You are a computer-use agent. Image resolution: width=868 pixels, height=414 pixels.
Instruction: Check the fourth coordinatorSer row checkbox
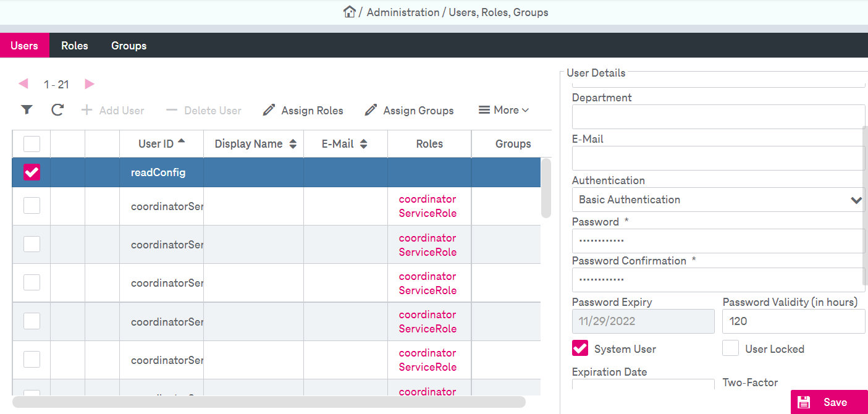[32, 321]
